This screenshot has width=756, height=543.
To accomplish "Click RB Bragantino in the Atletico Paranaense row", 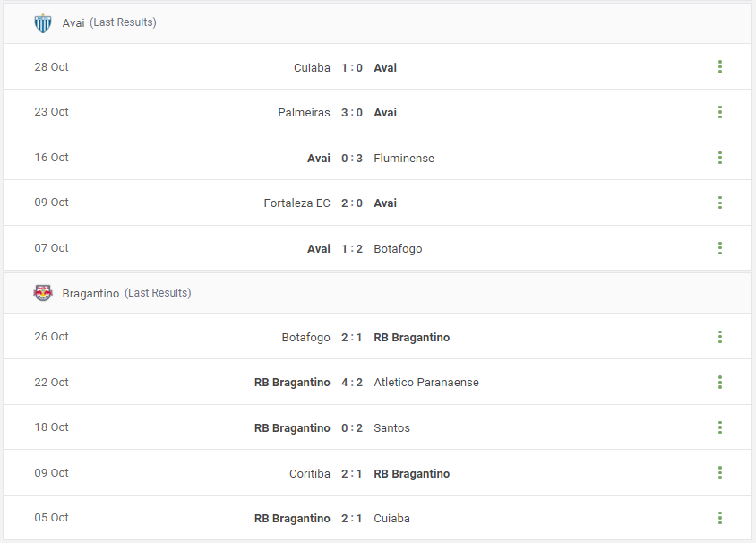I will 292,383.
